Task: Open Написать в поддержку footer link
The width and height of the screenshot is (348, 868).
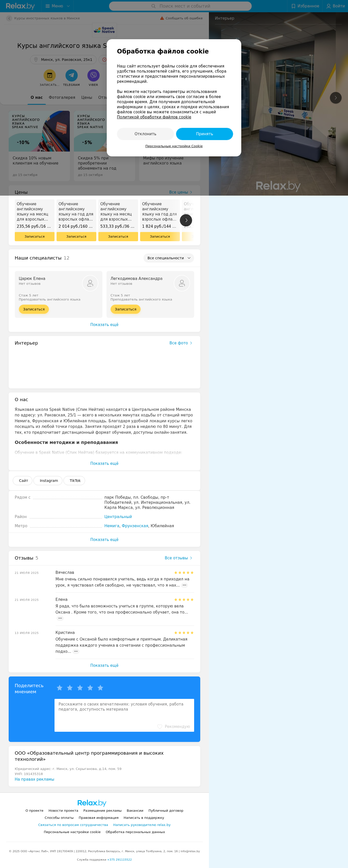Action: click(x=144, y=818)
